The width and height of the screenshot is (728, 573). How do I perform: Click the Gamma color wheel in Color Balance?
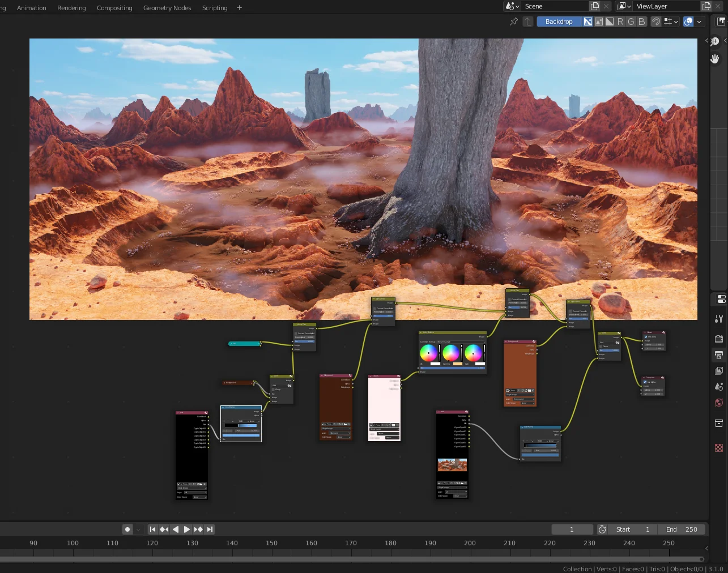(450, 353)
